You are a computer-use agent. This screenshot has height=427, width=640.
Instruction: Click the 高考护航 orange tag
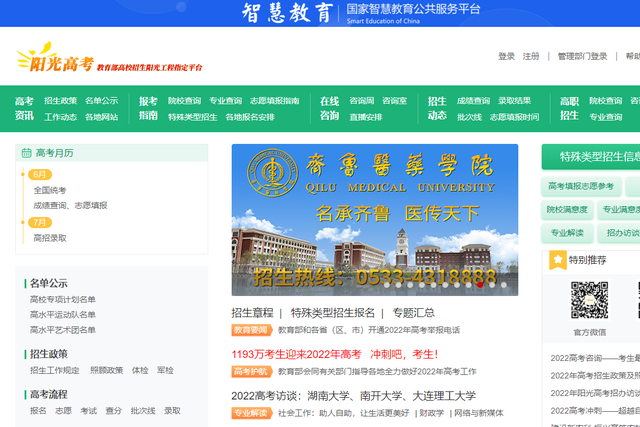[x=251, y=371]
